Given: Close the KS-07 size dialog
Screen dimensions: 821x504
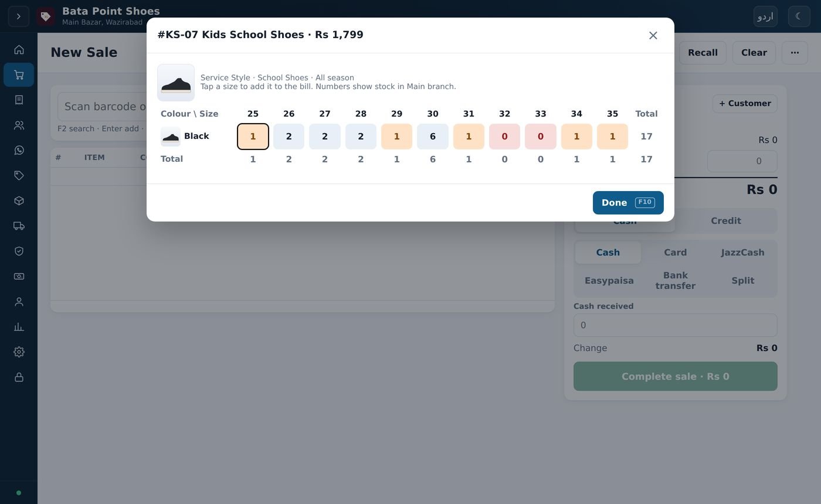Looking at the screenshot, I should 653,36.
